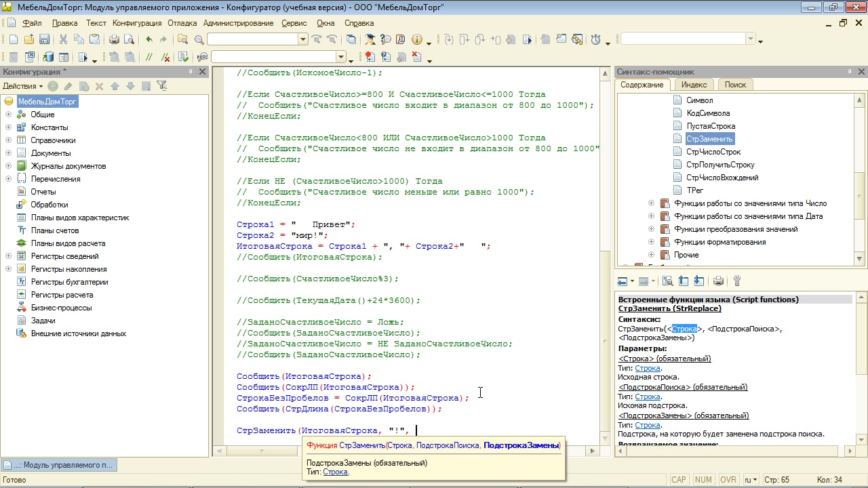This screenshot has width=868, height=488.
Task: Switch to the Индекс tab
Action: pos(694,85)
